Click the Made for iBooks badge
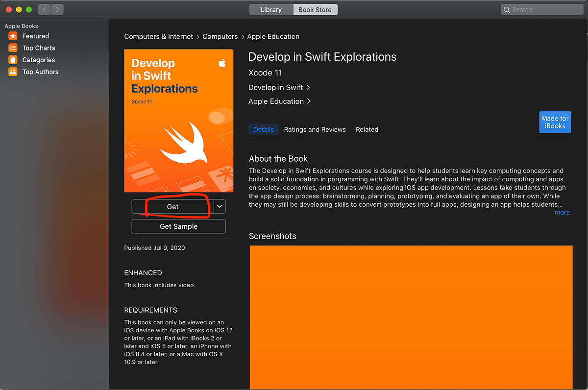 pos(555,122)
